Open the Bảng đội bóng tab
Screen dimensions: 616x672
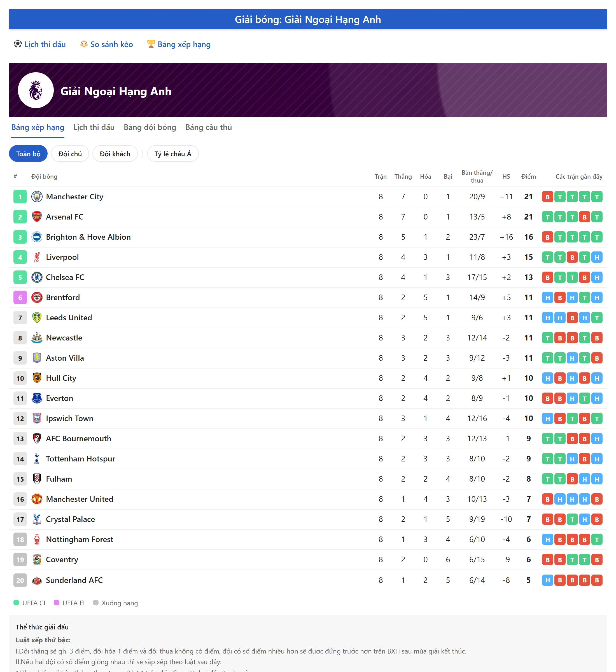pyautogui.click(x=150, y=127)
